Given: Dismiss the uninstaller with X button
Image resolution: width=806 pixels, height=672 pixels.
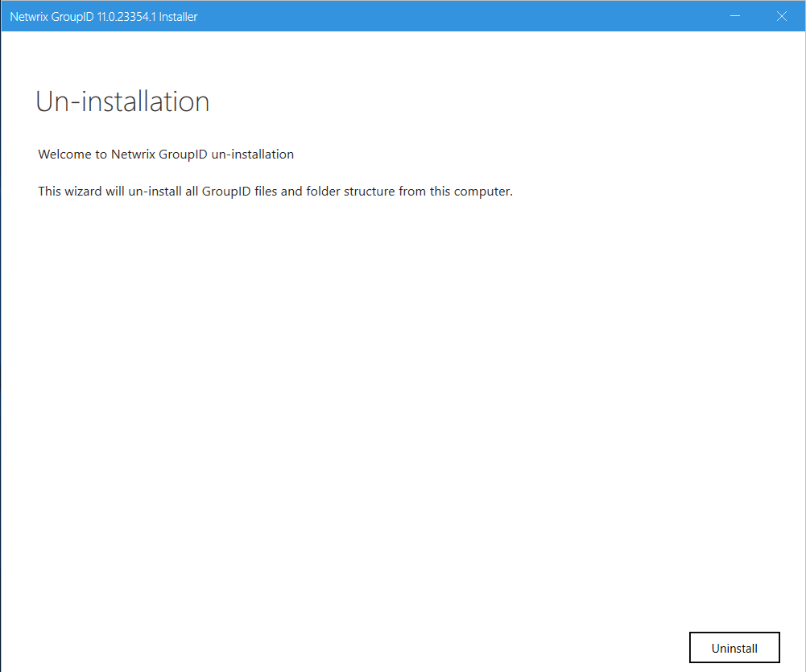Looking at the screenshot, I should tap(781, 15).
